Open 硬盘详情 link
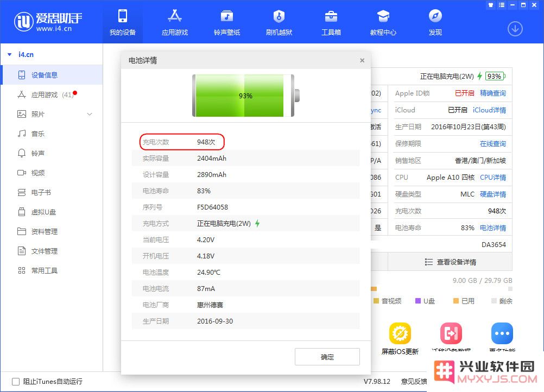 492,194
